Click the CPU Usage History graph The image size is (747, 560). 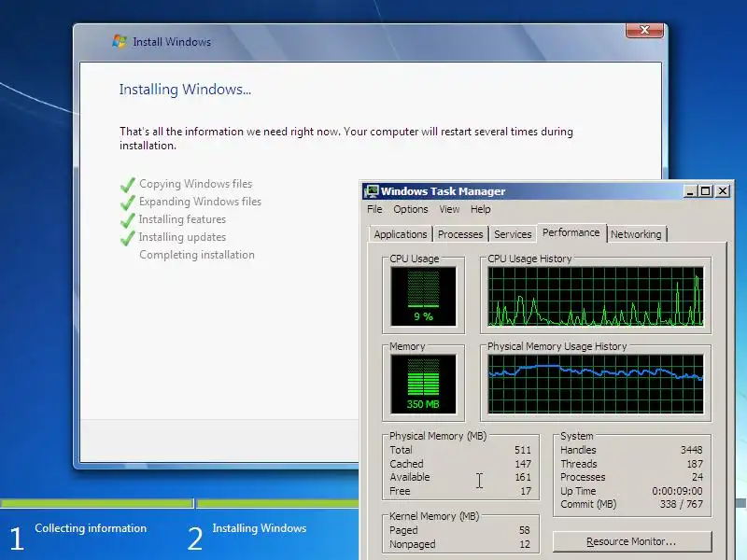point(596,296)
